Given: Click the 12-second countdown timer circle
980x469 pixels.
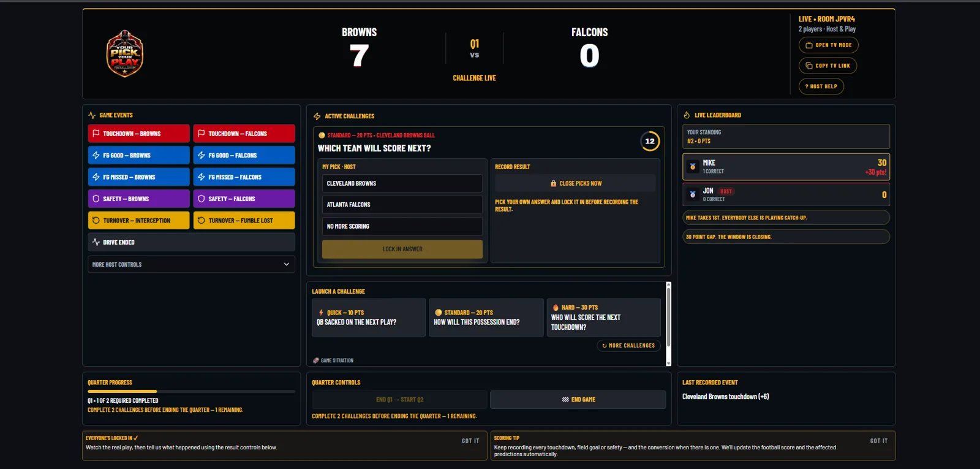Looking at the screenshot, I should point(650,141).
